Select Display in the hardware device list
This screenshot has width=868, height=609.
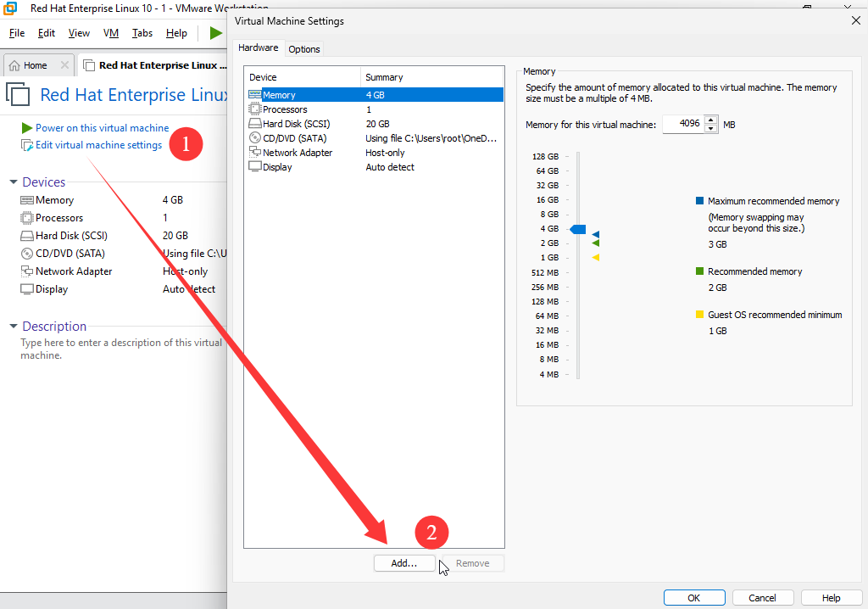[277, 167]
